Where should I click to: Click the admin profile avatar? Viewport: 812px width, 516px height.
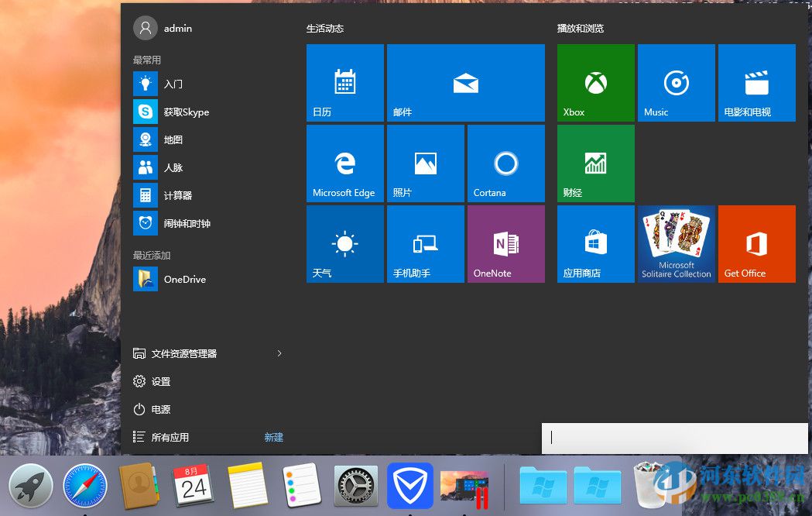pyautogui.click(x=145, y=28)
